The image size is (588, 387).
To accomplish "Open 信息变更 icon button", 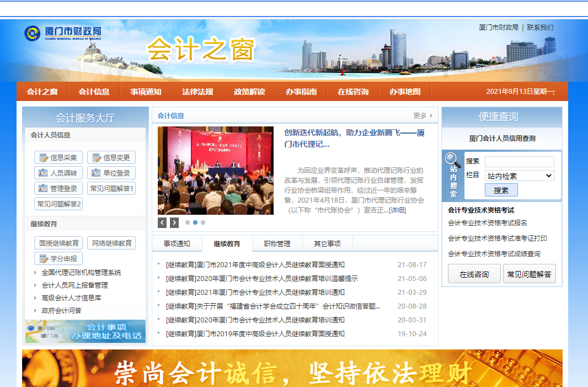I will pos(111,157).
